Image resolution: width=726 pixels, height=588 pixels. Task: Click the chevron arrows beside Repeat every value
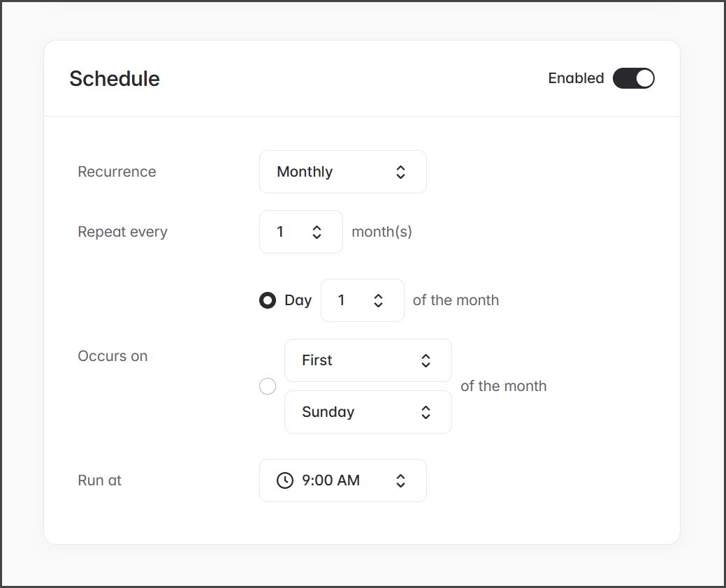[x=317, y=232]
